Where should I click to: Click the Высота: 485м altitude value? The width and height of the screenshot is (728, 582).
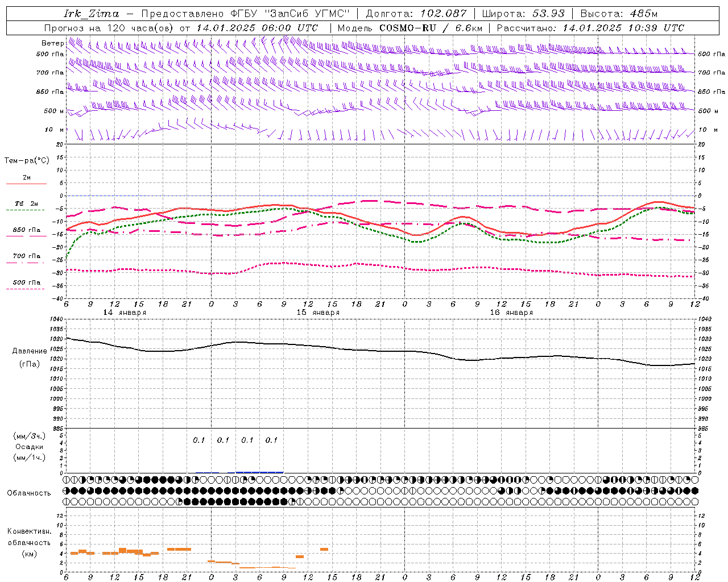618,14
